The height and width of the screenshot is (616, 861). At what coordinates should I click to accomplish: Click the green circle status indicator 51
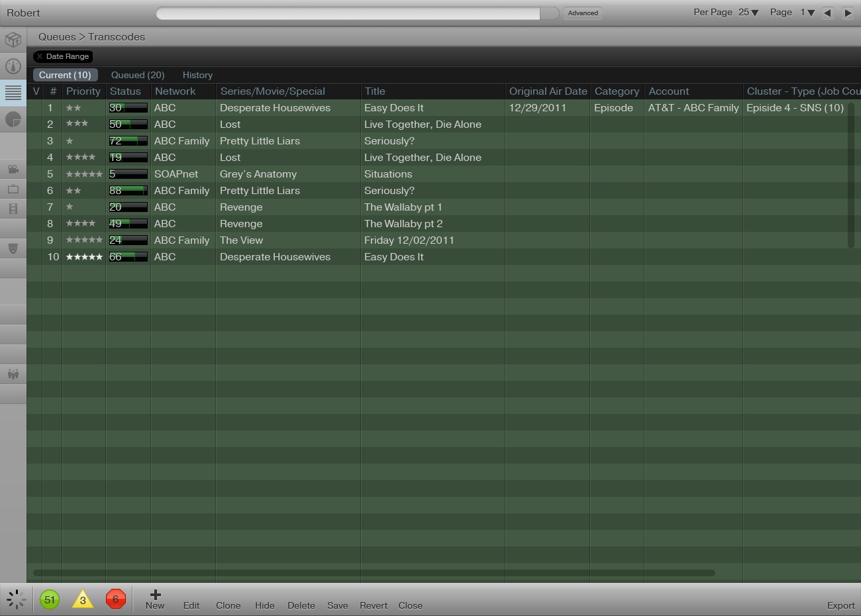click(x=50, y=599)
